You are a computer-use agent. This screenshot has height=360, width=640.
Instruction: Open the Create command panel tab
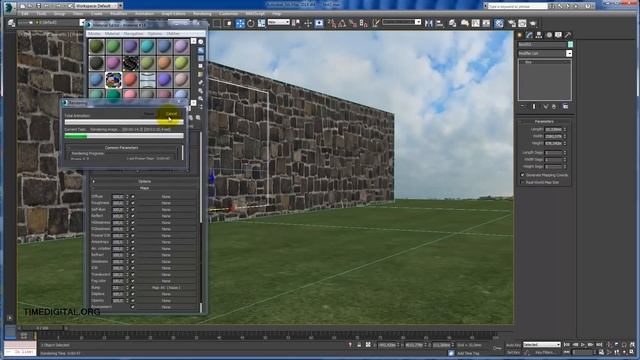[520, 35]
